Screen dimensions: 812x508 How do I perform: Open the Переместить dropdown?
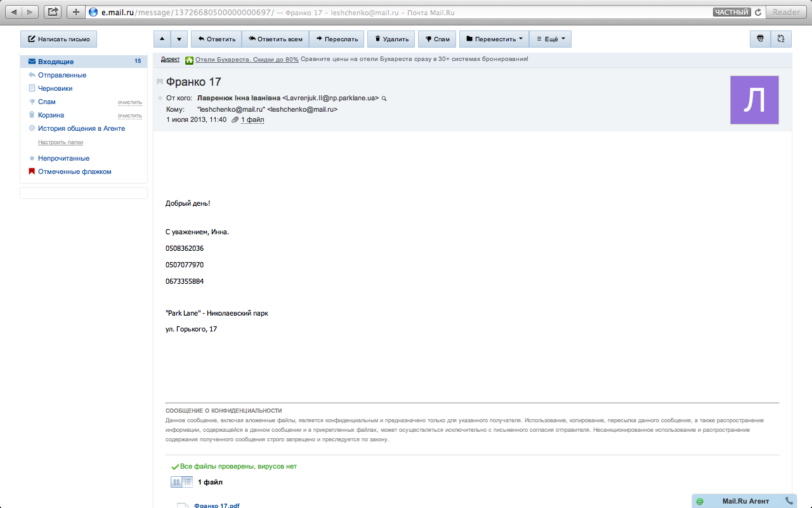click(494, 39)
